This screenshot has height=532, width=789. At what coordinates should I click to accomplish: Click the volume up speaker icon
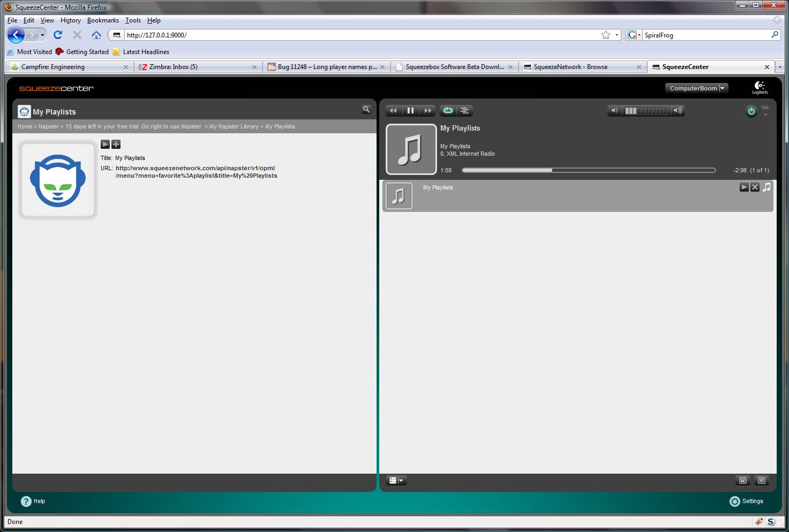[678, 111]
